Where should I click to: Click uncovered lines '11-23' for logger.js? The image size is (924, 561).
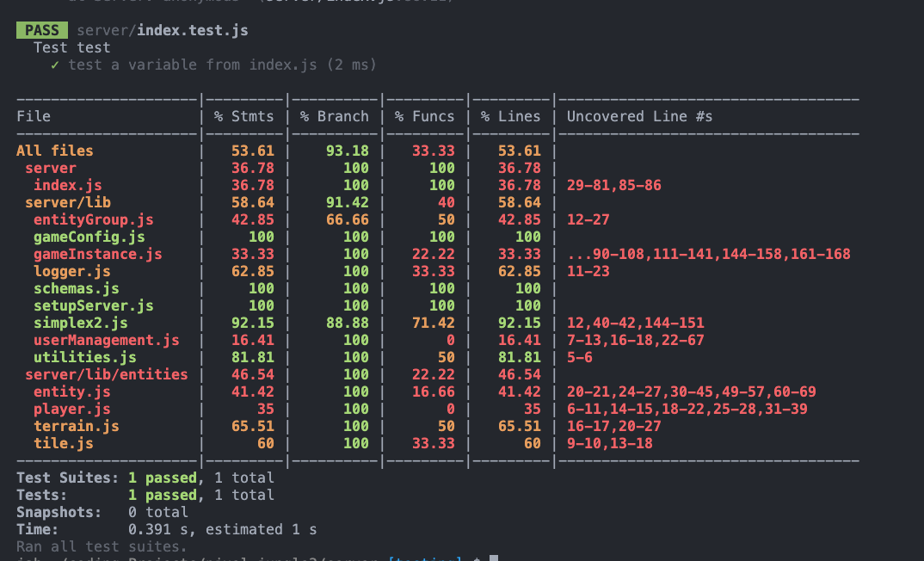tap(588, 271)
